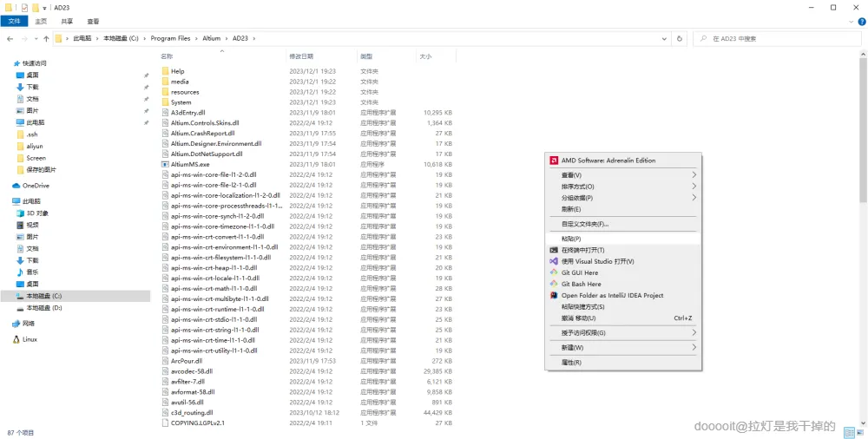
Task: Select the file c3d_routing.dll
Action: click(192, 413)
